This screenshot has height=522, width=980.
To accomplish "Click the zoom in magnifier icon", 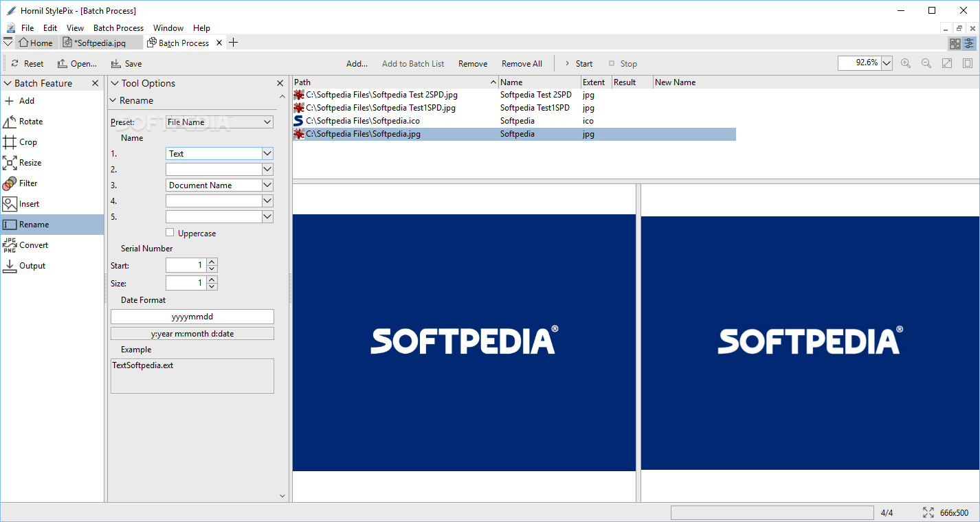I will [x=906, y=63].
